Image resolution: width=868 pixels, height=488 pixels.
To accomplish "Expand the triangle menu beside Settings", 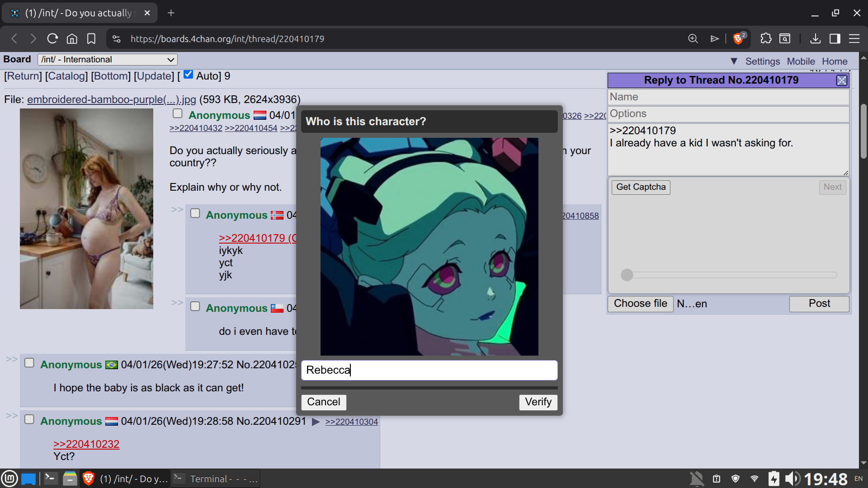I will (x=734, y=61).
